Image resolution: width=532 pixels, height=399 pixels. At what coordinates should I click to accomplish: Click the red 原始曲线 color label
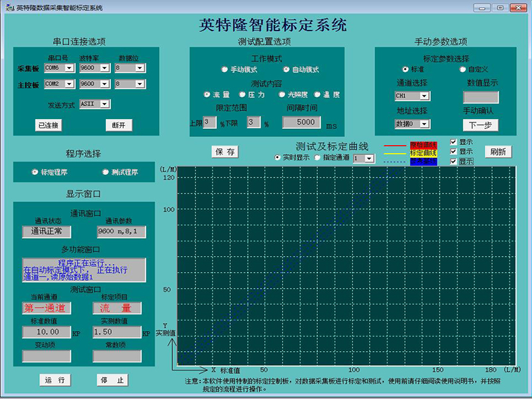(423, 144)
